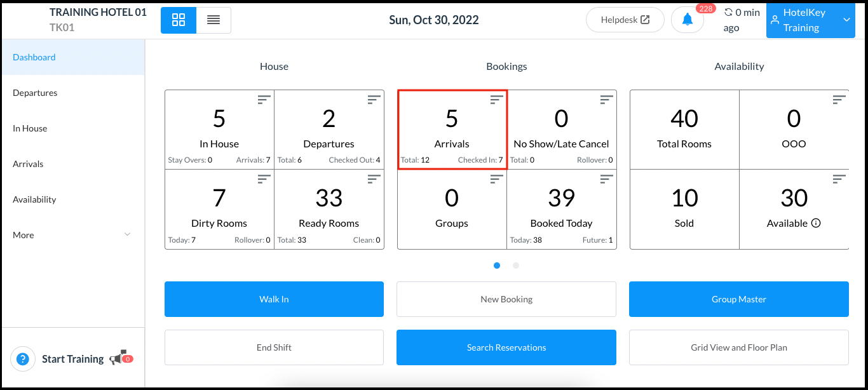Expand the More section in the sidebar
This screenshot has width=868, height=390.
[x=72, y=235]
